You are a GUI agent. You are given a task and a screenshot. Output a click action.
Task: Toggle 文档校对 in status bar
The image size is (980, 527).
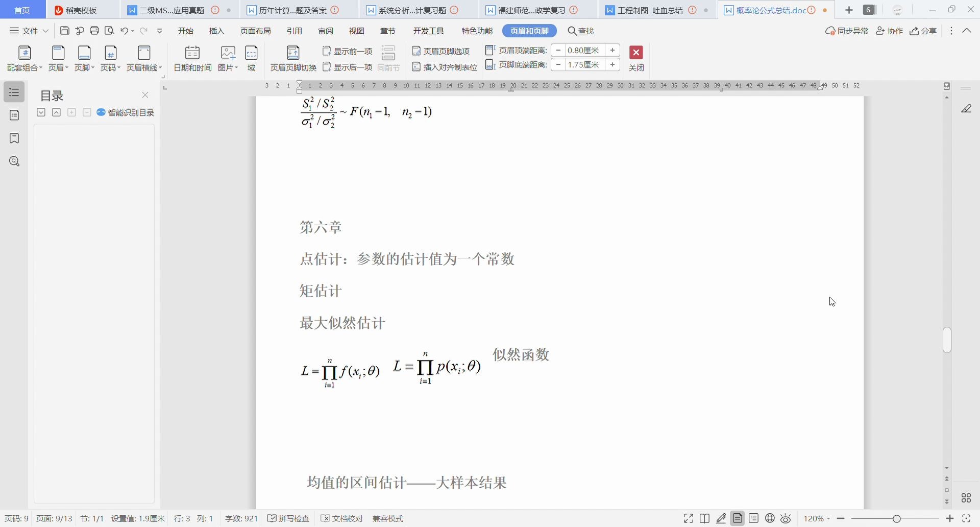[341, 519]
